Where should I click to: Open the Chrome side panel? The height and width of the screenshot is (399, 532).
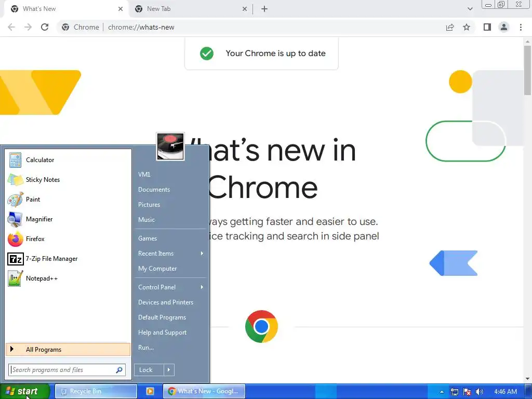tap(487, 27)
